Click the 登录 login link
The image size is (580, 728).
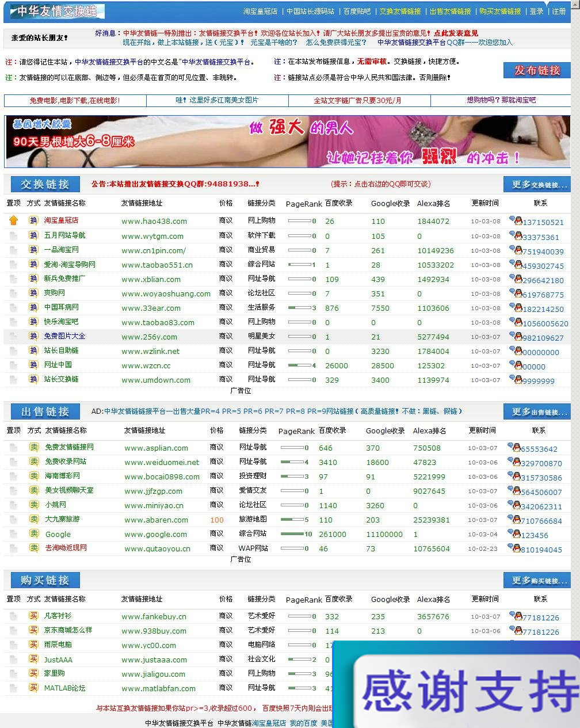[536, 12]
